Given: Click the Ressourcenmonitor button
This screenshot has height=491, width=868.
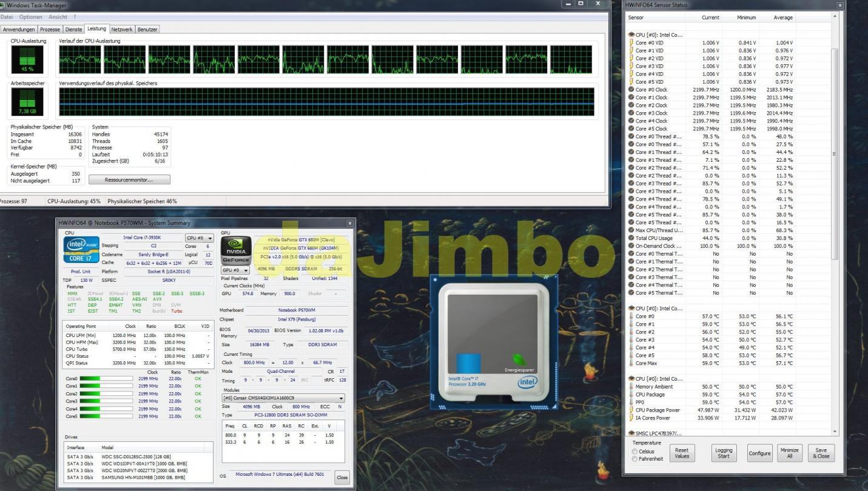Looking at the screenshot, I should [x=129, y=180].
